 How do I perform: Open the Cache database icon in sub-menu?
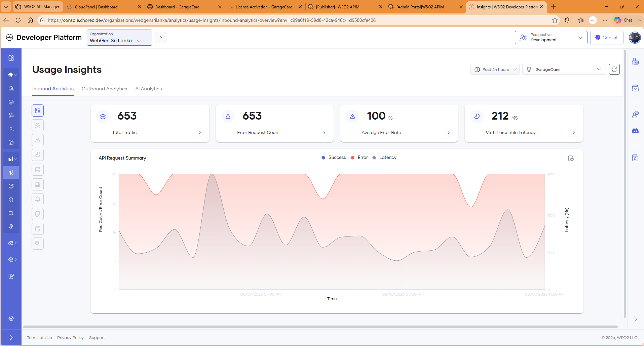pyautogui.click(x=38, y=170)
